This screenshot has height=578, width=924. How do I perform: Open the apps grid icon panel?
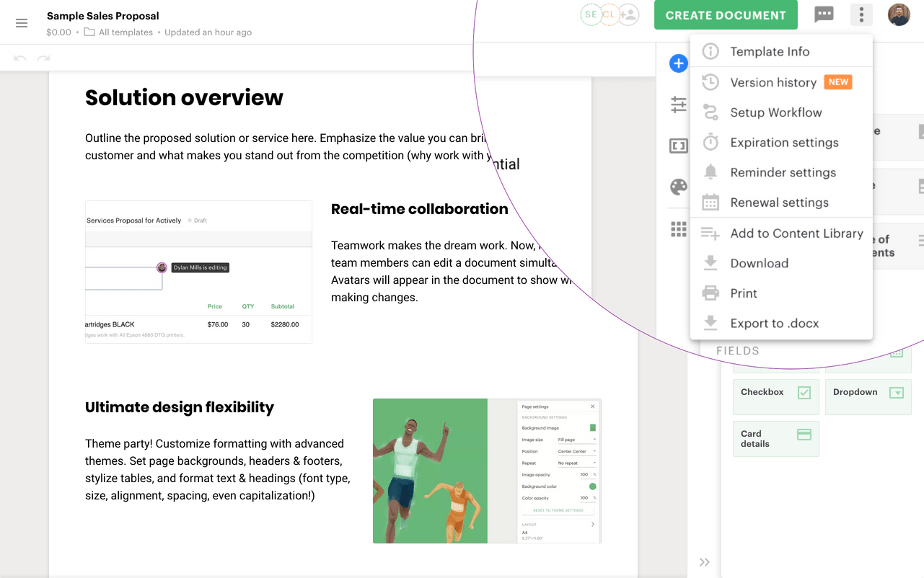[x=679, y=229]
